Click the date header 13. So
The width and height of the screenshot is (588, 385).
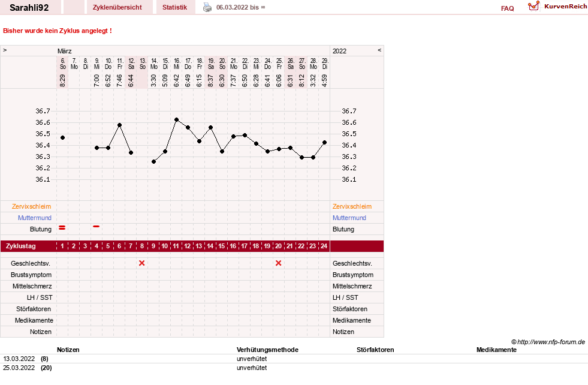(143, 64)
